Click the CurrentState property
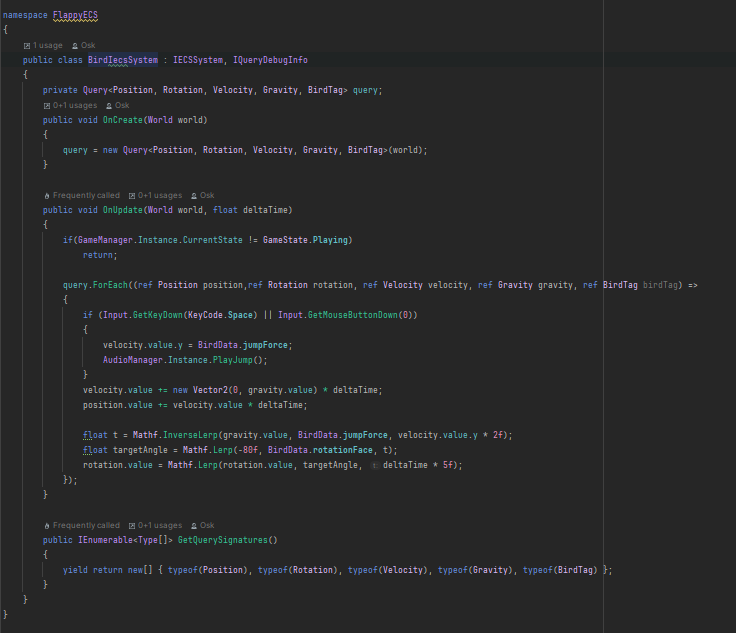 213,240
